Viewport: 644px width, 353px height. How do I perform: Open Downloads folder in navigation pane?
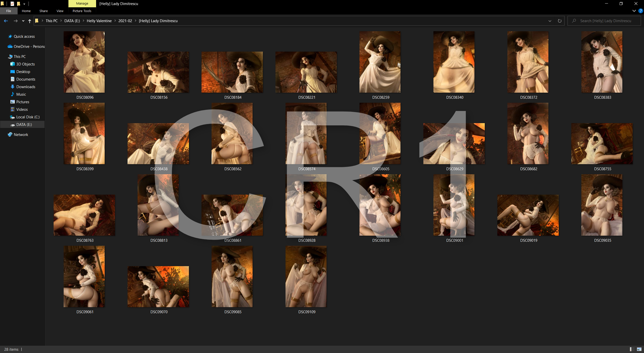(25, 87)
